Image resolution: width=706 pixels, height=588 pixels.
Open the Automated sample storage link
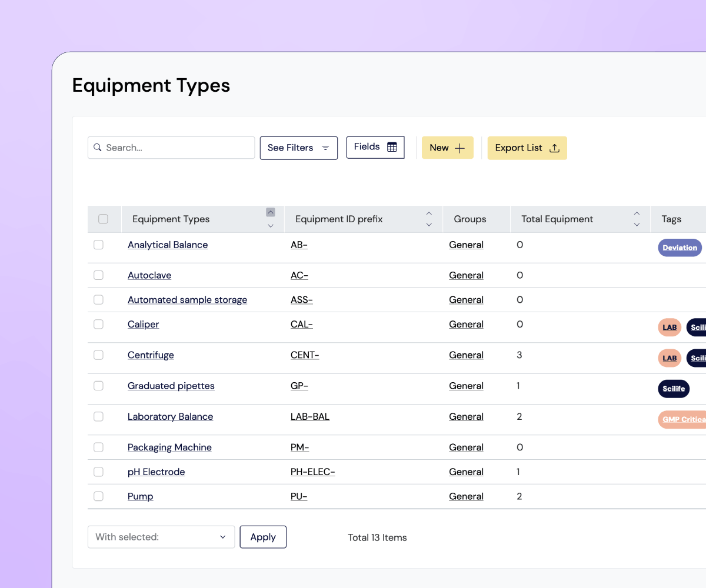click(x=187, y=300)
